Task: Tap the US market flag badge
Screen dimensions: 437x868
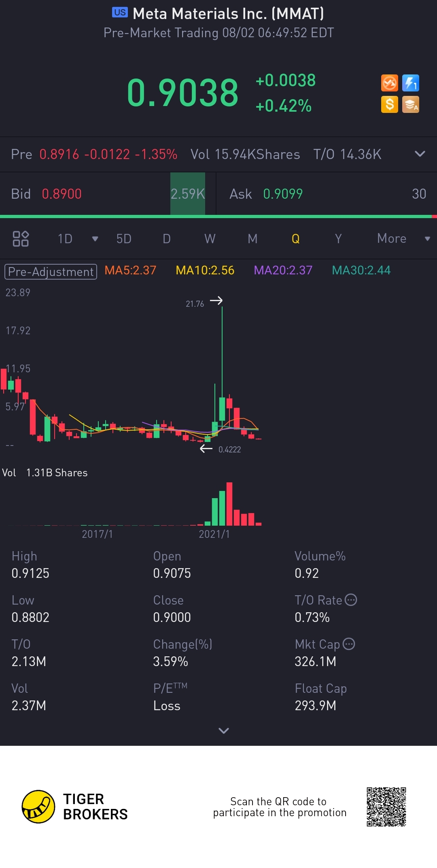Action: tap(120, 13)
